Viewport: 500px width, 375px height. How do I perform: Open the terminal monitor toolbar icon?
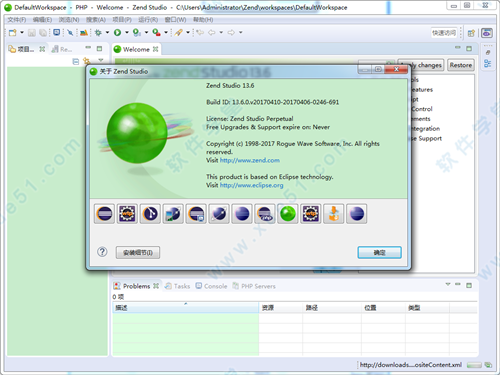[x=57, y=32]
